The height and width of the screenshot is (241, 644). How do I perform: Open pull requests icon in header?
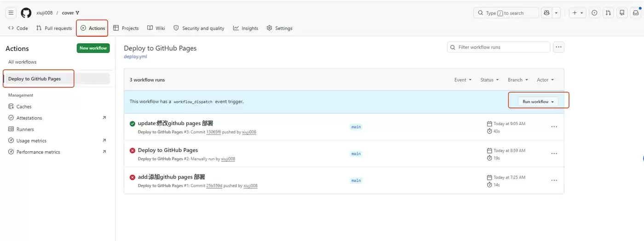click(608, 13)
